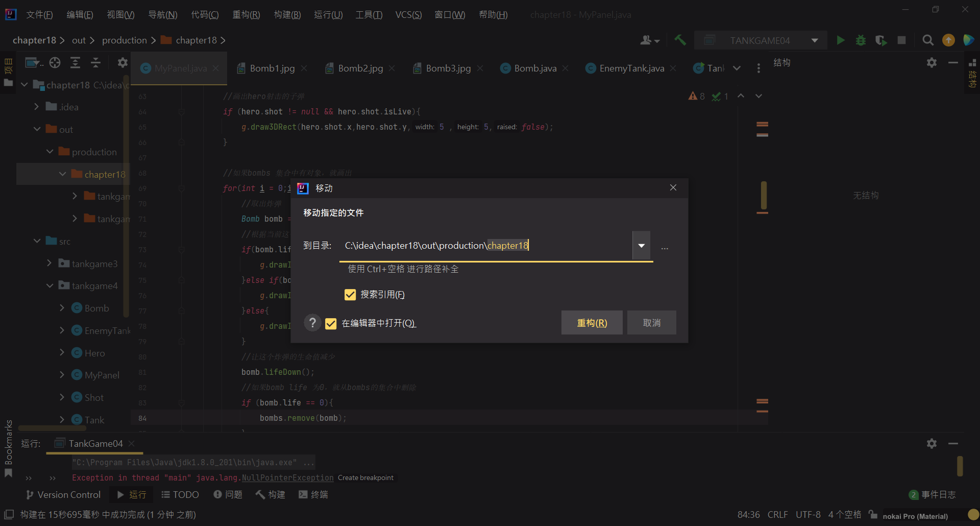Click CRLF line separator indicator
This screenshot has height=526, width=980.
(777, 514)
